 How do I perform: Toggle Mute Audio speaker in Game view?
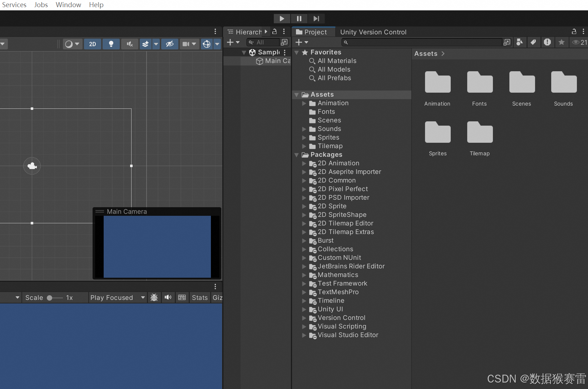click(168, 298)
